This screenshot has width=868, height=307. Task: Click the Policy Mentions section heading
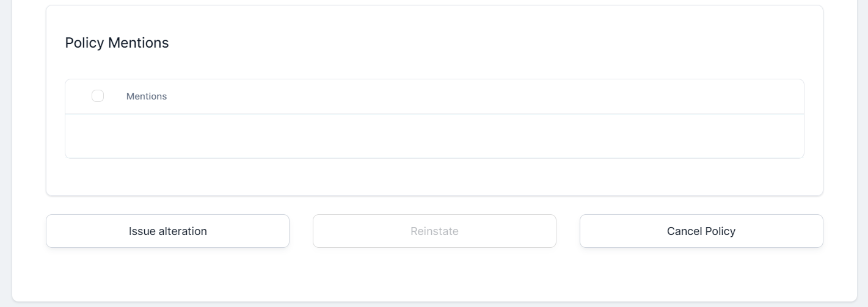(x=117, y=43)
